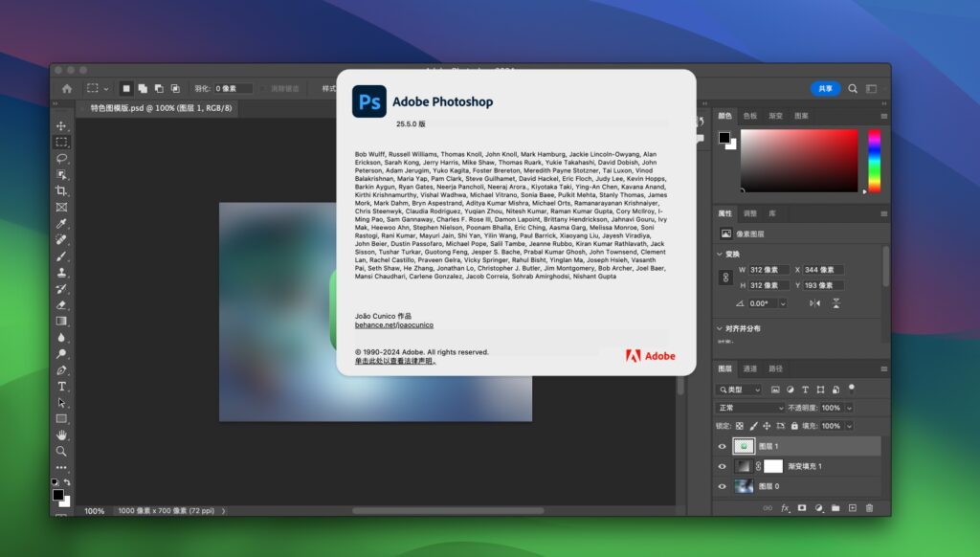Open the layer filter type dropdown
This screenshot has height=557, width=980.
739,390
